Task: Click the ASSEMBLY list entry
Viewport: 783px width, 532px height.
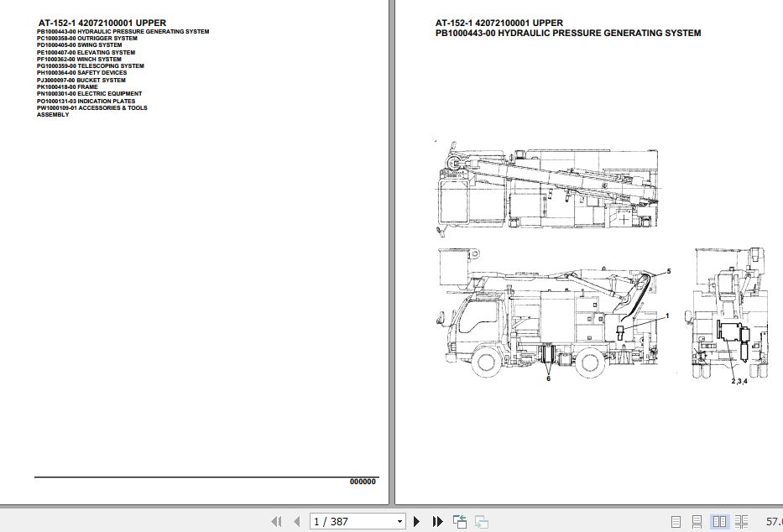Action: pyautogui.click(x=51, y=114)
